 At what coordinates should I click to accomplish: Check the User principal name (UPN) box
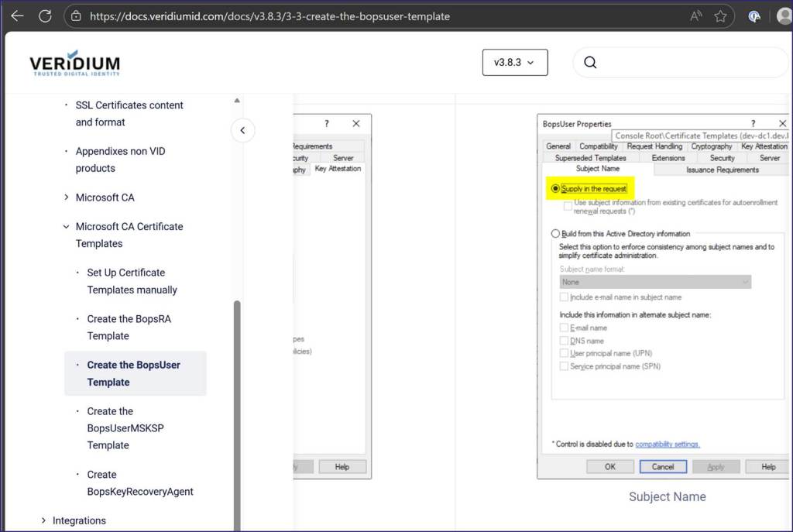564,353
